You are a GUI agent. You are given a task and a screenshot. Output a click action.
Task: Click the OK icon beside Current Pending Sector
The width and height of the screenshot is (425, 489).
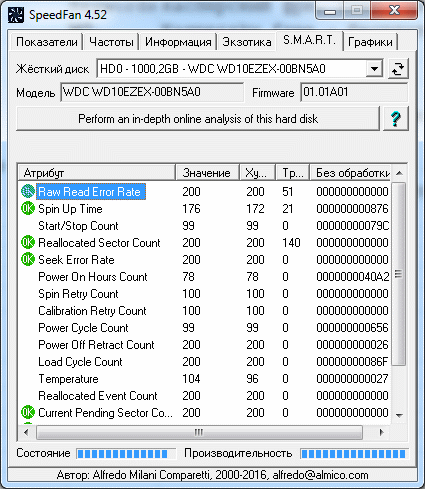[28, 412]
